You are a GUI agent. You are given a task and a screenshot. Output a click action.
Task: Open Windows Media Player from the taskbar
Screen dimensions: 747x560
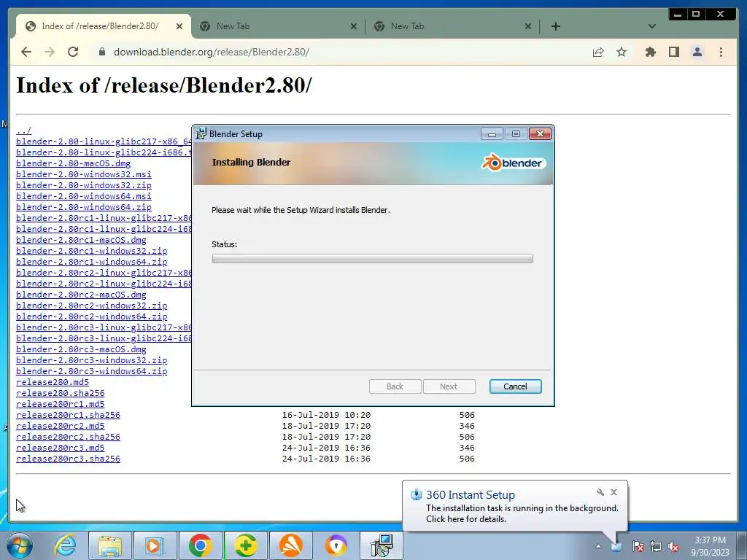pyautogui.click(x=155, y=545)
